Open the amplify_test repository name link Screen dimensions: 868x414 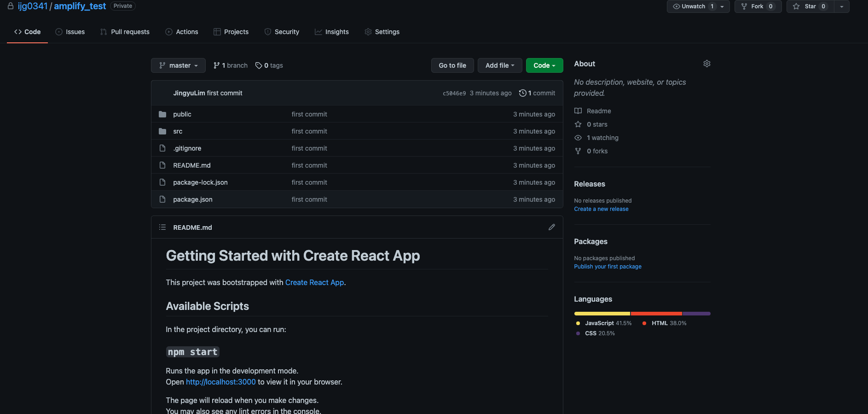coord(80,6)
